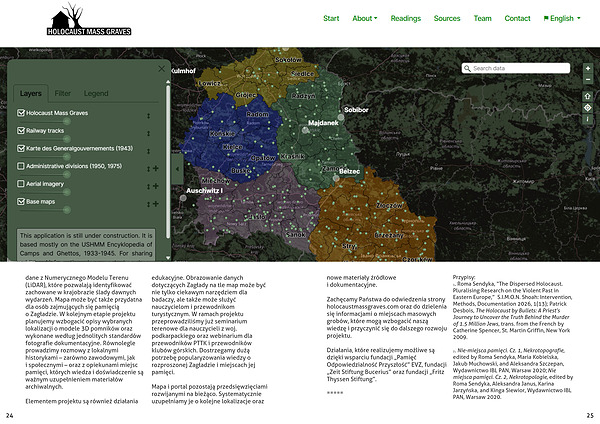Click the Radom district label

click(x=257, y=114)
